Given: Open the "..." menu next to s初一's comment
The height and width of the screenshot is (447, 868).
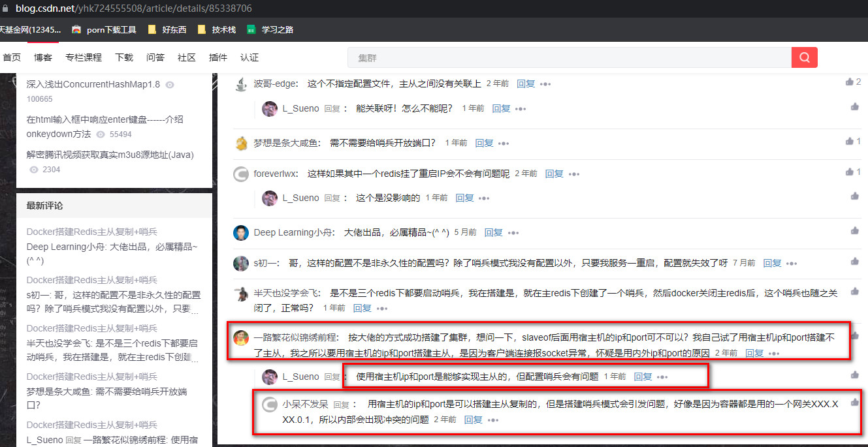Looking at the screenshot, I should [791, 262].
